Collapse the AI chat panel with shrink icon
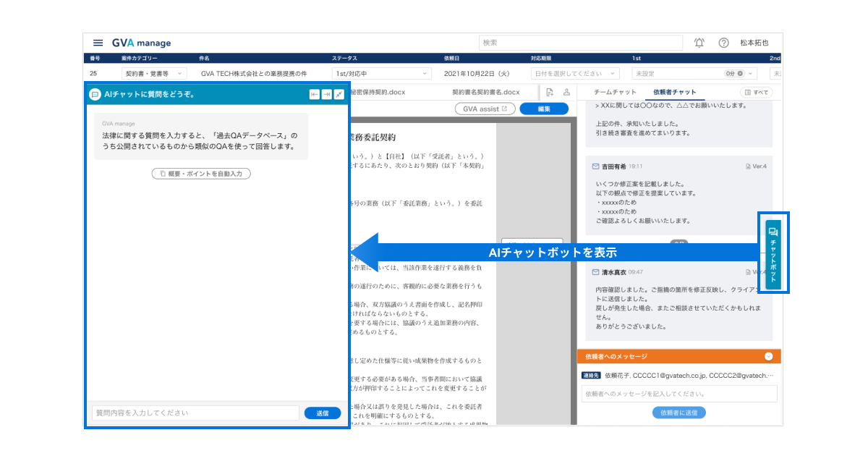The height and width of the screenshot is (456, 868). tap(339, 94)
